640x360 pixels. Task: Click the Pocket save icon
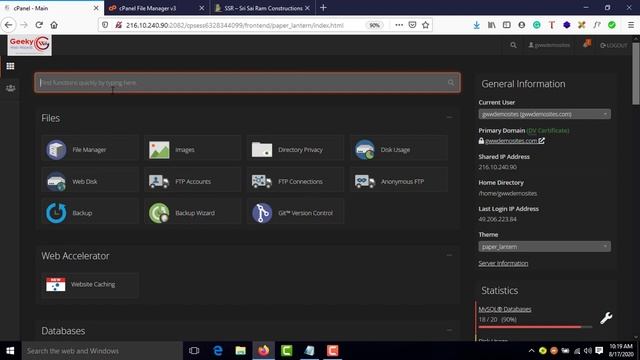coord(412,25)
